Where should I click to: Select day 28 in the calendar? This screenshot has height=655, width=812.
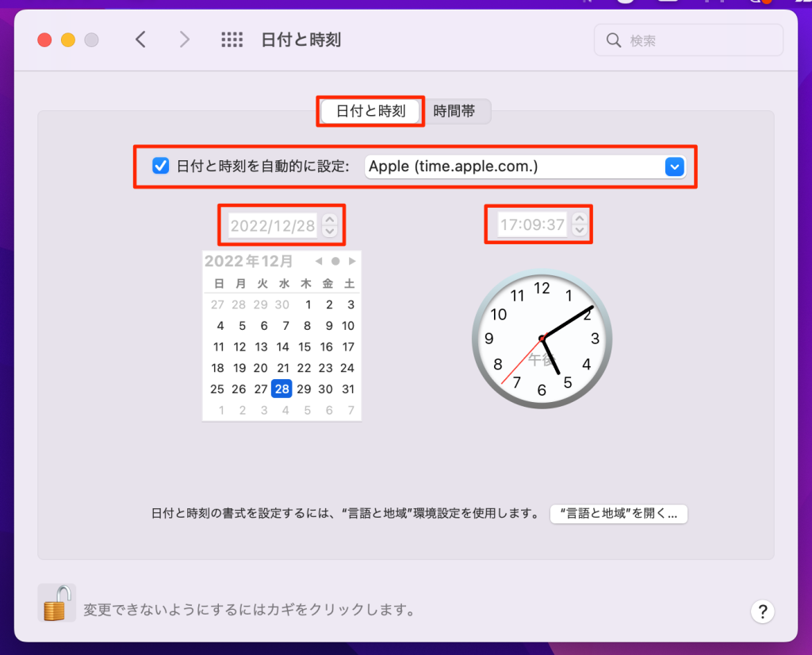point(282,389)
